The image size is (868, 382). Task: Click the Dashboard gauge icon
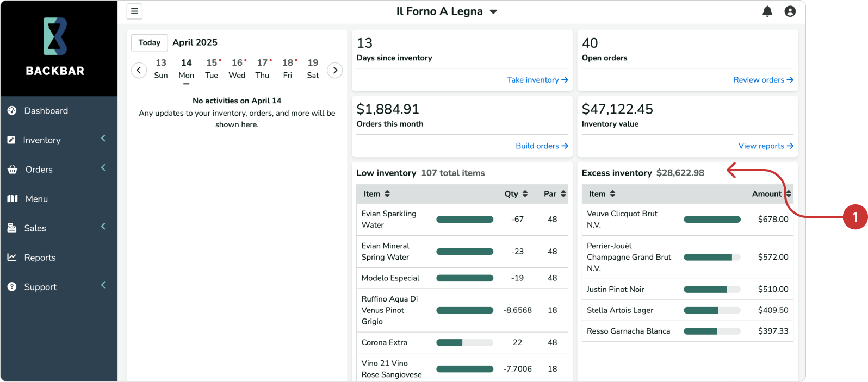click(x=12, y=110)
